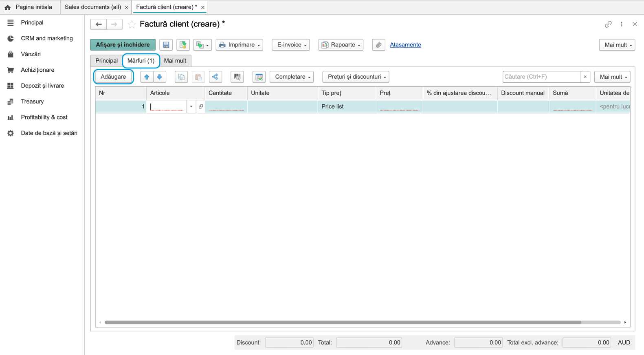Click the split row icon
The image size is (644, 355).
[x=215, y=77]
